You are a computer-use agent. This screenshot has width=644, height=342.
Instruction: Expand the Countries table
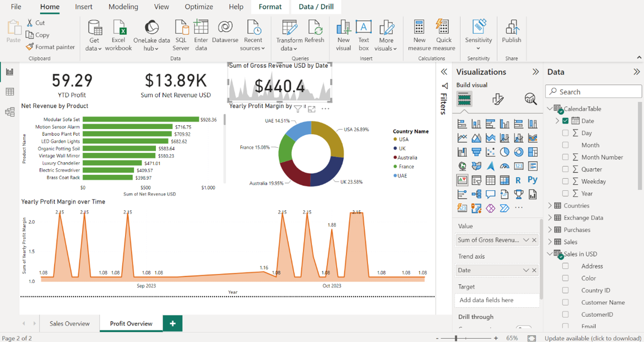tap(550, 206)
